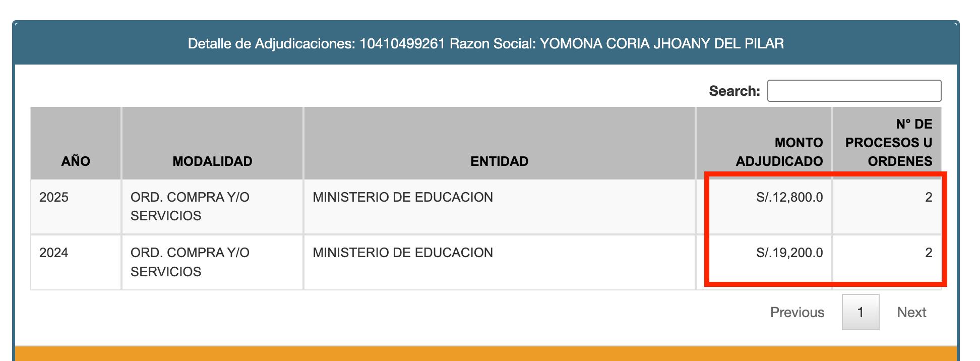Click MINISTERIO DE EDUCACION in 2024 row
Viewport: 980px width, 361px height.
click(x=403, y=253)
